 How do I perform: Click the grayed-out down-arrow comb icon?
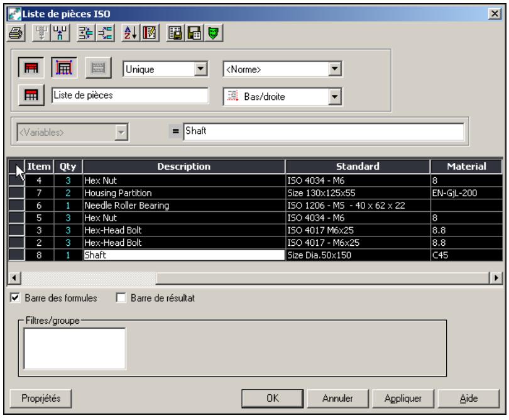click(41, 33)
